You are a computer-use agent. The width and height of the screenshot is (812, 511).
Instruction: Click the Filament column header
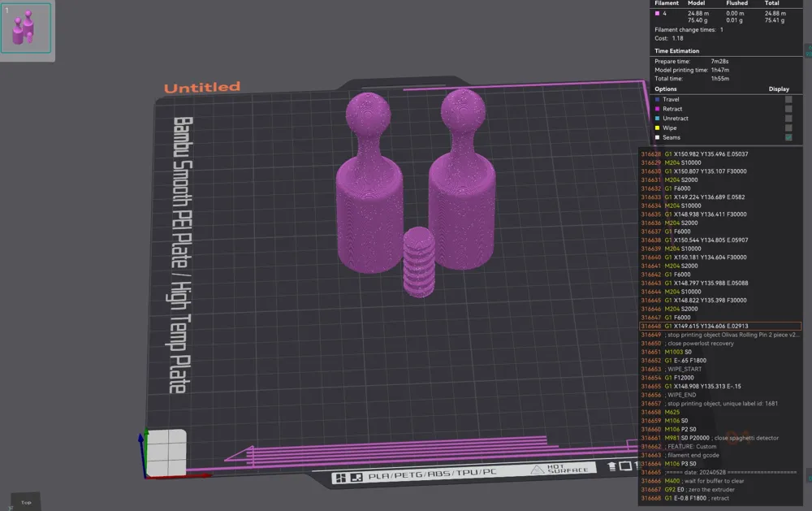[667, 3]
